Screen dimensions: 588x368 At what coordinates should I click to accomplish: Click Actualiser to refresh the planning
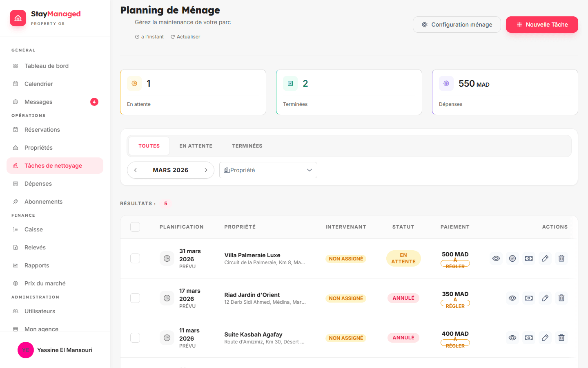click(x=185, y=36)
